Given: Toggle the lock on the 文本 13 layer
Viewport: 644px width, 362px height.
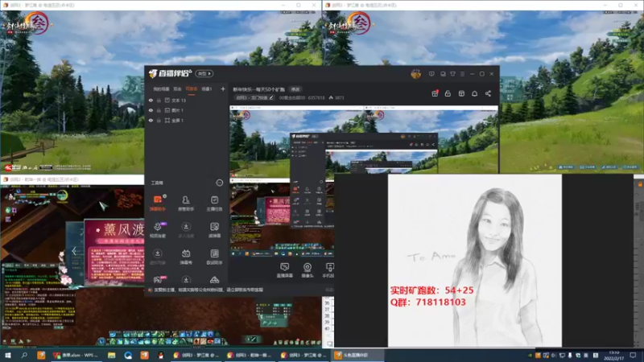Looking at the screenshot, I should [x=159, y=100].
